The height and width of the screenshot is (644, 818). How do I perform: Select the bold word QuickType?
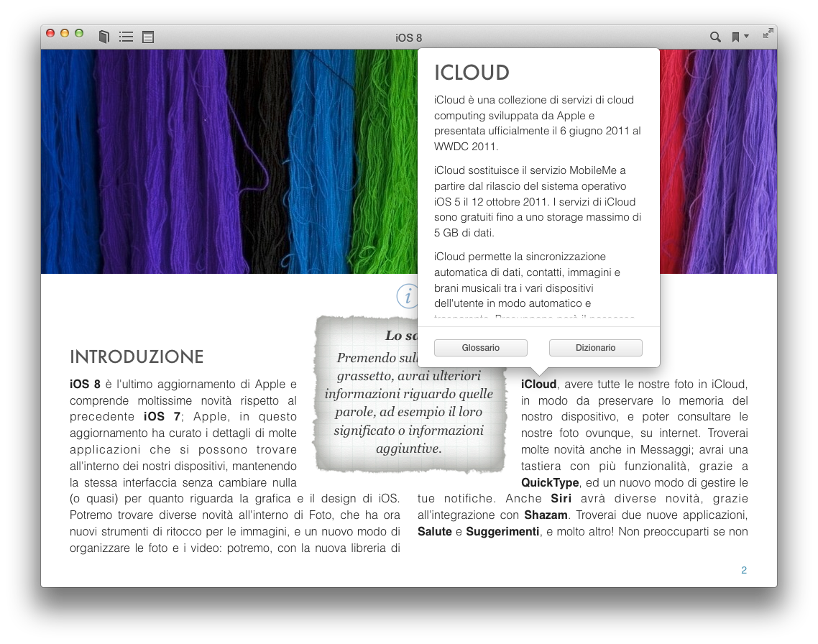[550, 483]
